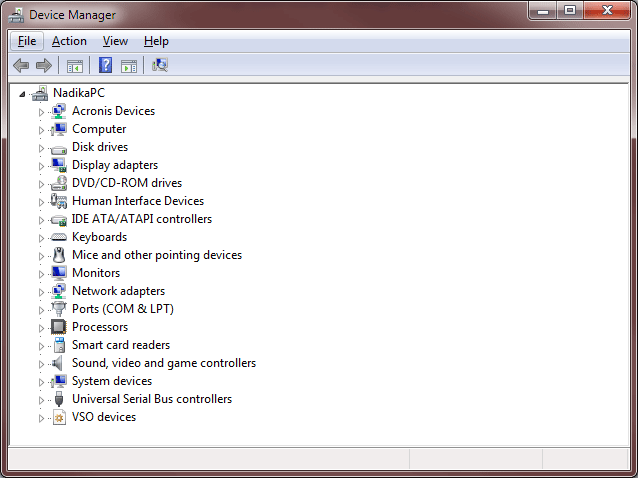Expand the Ports (COM & LPT) category
Image resolution: width=638 pixels, height=478 pixels.
click(42, 309)
